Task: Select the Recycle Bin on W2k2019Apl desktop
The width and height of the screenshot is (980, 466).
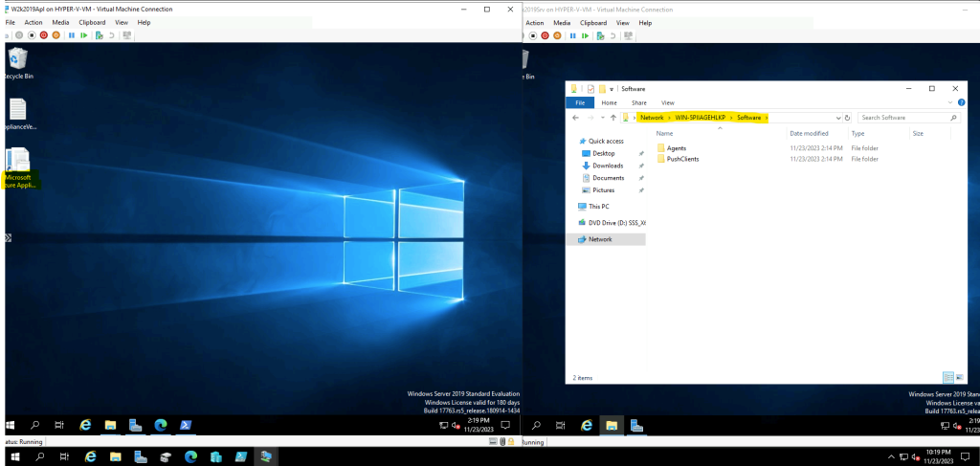Action: [x=17, y=64]
